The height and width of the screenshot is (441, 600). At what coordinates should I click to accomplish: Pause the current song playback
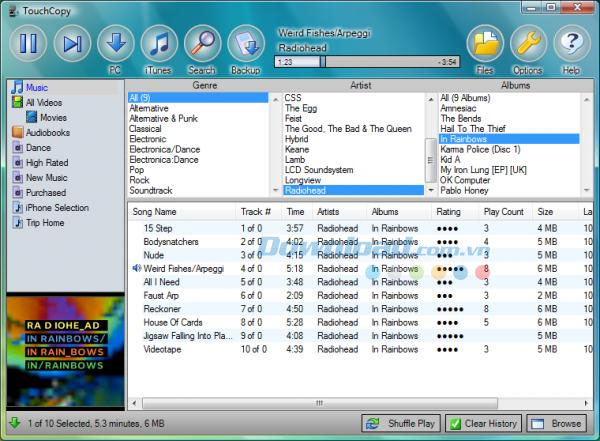pos(28,43)
